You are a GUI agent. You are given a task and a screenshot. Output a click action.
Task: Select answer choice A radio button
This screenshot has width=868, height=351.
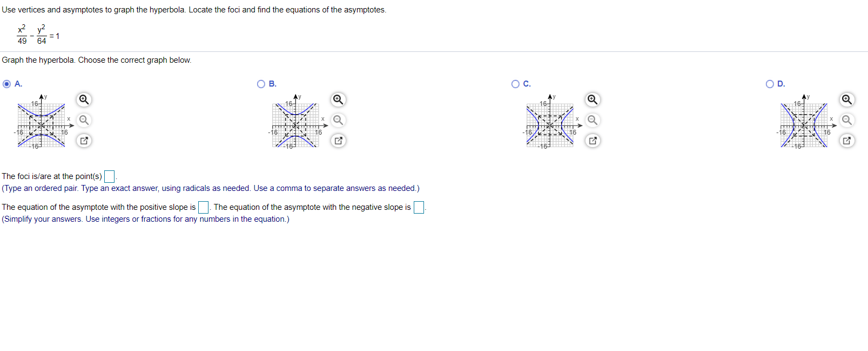[6, 84]
